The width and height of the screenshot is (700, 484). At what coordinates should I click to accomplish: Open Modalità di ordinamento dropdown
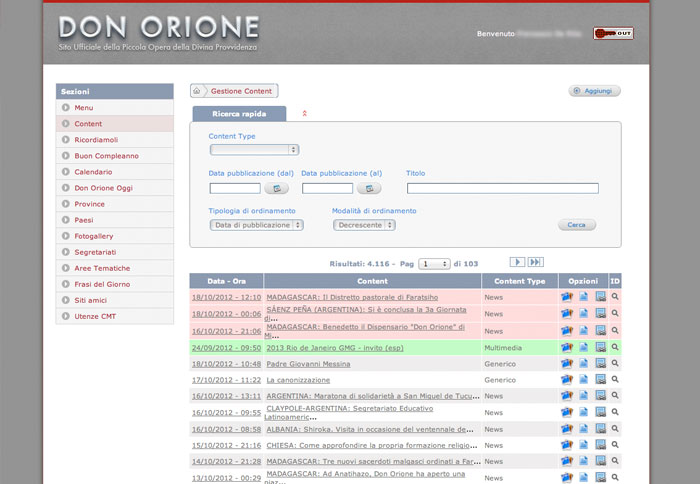(x=364, y=225)
